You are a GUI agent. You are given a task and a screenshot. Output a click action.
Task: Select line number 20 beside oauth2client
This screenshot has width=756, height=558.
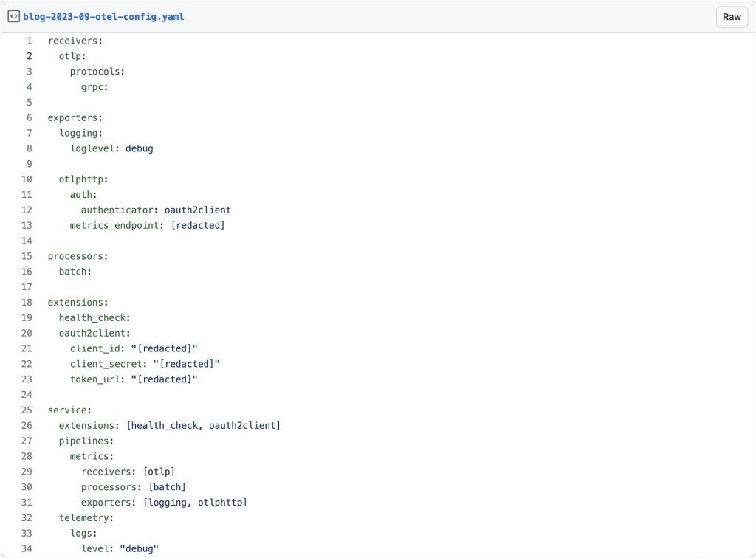click(x=27, y=333)
